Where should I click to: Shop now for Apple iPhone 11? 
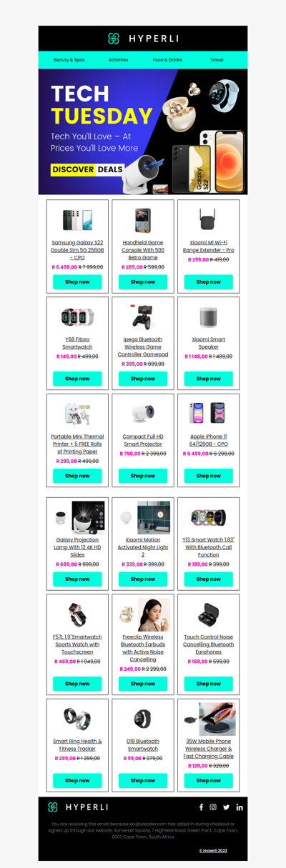point(208,476)
